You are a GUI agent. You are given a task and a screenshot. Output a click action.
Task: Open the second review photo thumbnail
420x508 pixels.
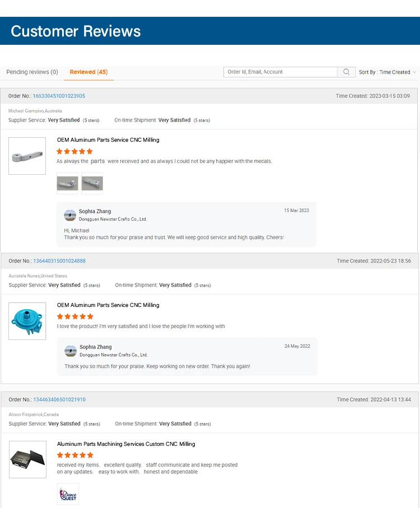92,183
